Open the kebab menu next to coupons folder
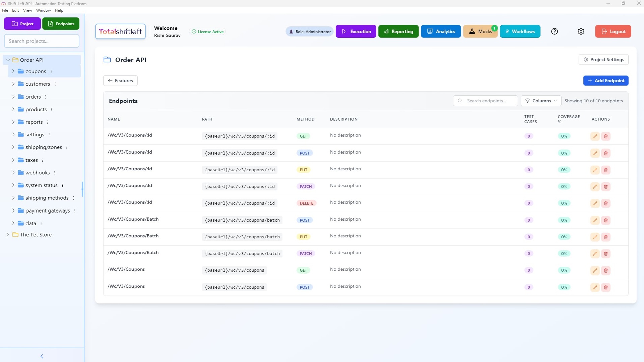This screenshot has width=644, height=362. click(x=51, y=71)
